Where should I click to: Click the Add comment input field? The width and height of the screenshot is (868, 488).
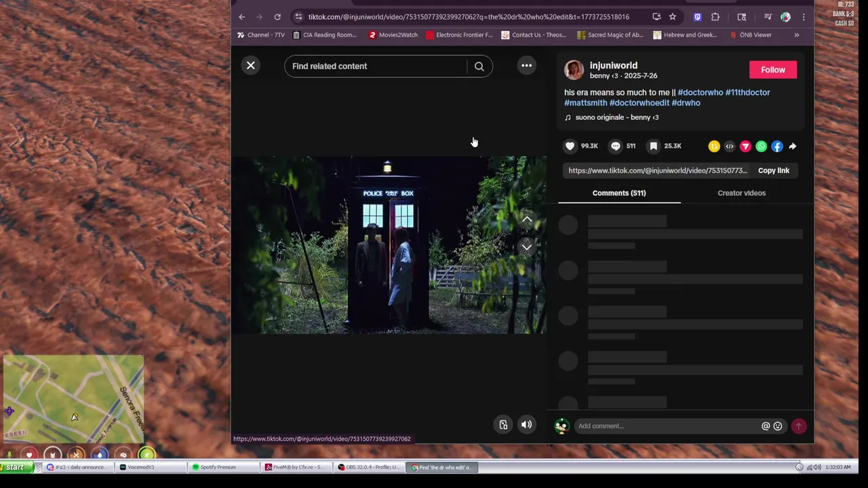click(x=667, y=426)
